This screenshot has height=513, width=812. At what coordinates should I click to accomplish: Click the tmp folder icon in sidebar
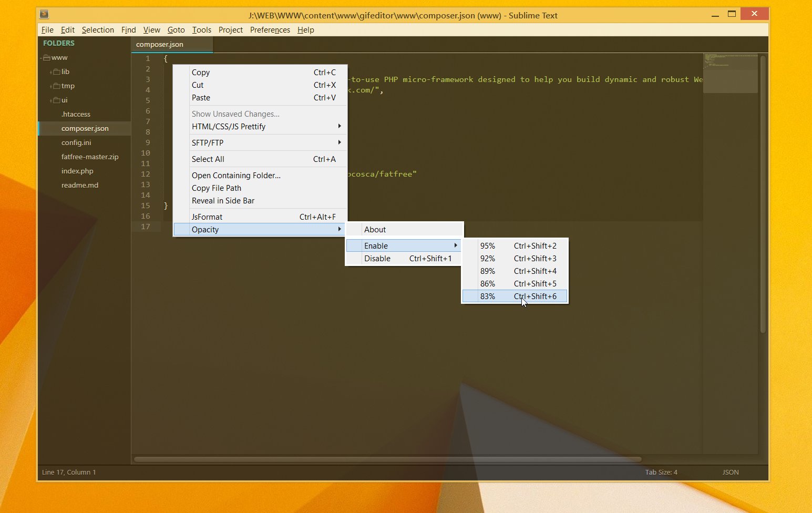point(57,86)
